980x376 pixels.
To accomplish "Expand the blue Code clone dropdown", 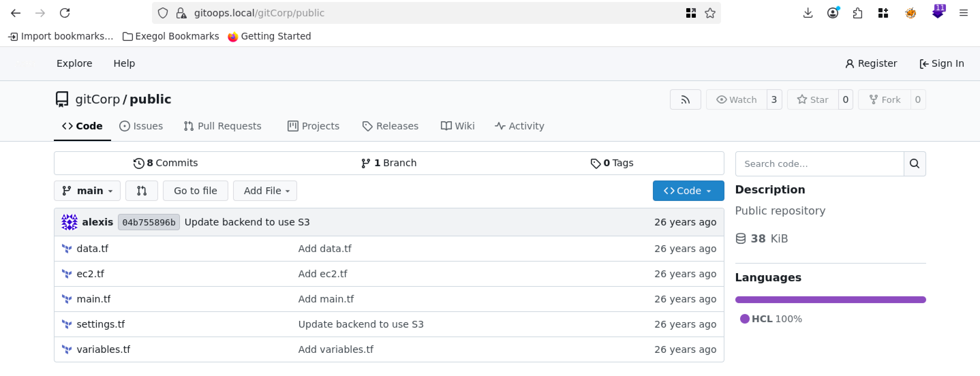I will (x=688, y=190).
